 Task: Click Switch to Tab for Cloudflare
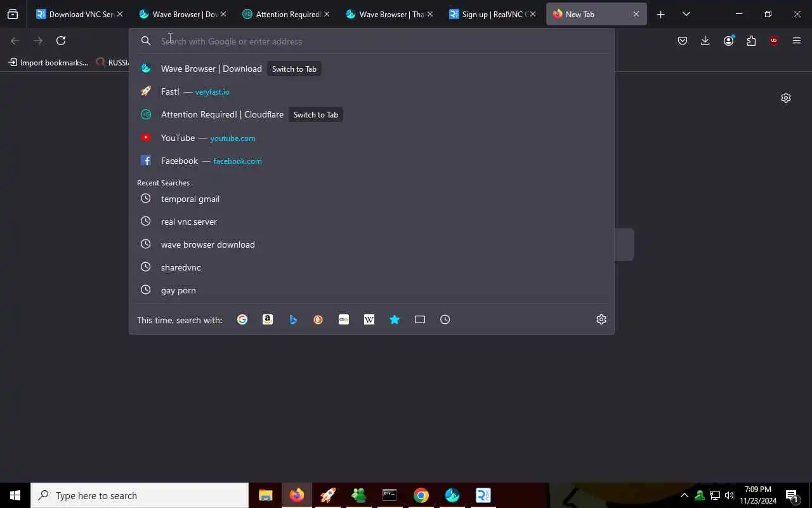pos(316,114)
